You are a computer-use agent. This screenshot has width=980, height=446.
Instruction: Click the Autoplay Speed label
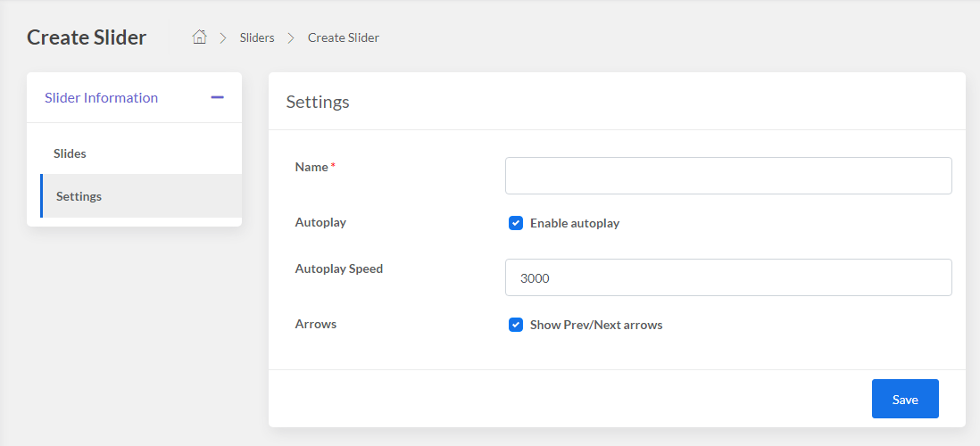[339, 268]
